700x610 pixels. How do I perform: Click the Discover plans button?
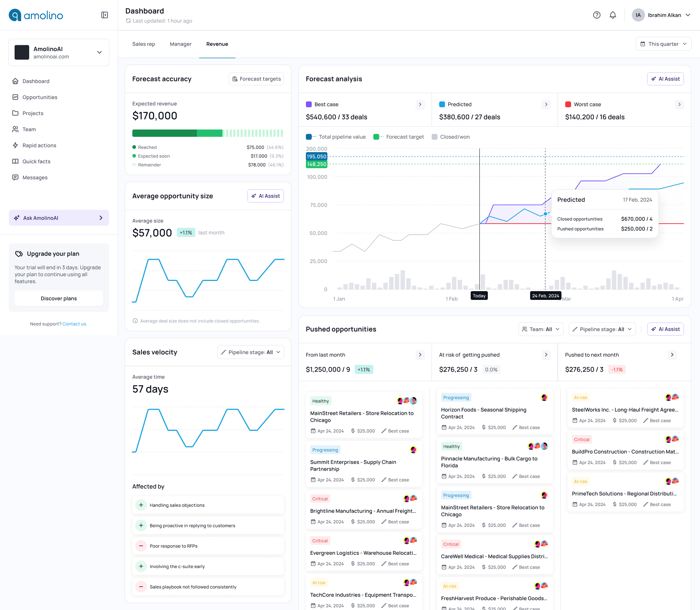[x=59, y=298]
